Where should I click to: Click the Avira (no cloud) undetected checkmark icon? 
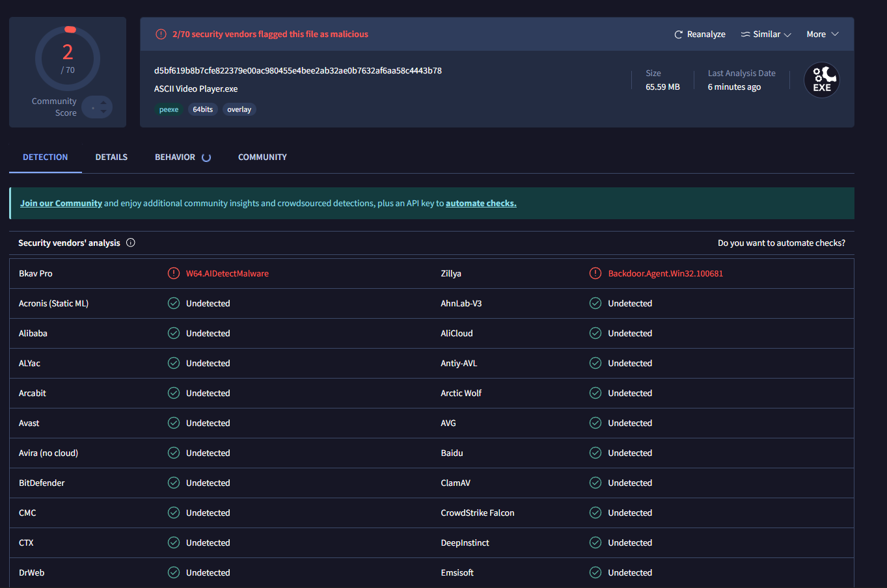(x=174, y=453)
